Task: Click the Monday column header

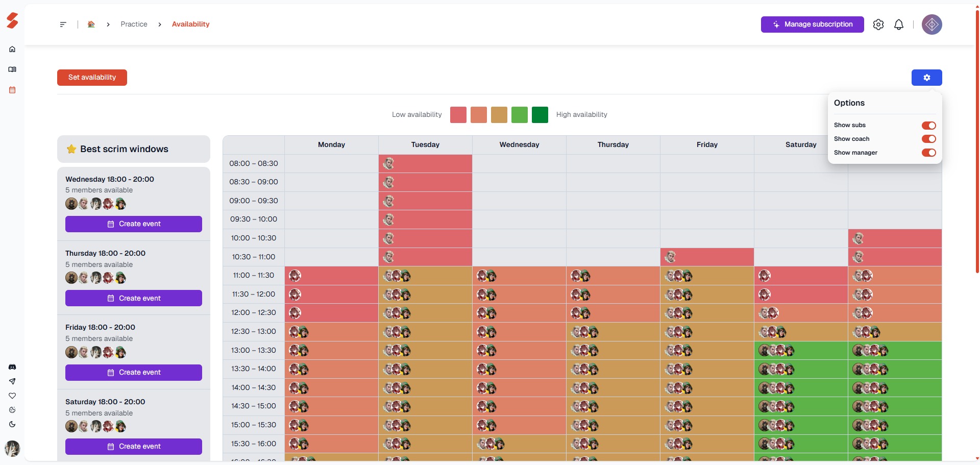Action: pos(331,145)
